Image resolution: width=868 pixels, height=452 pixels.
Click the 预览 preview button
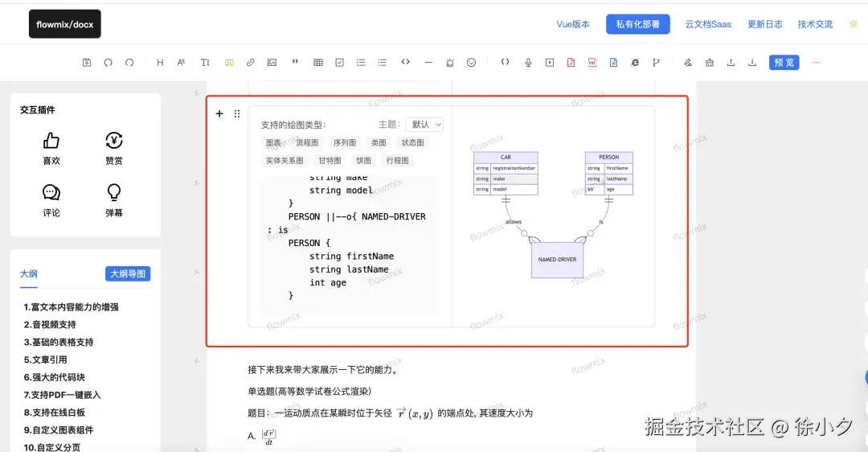pyautogui.click(x=784, y=63)
